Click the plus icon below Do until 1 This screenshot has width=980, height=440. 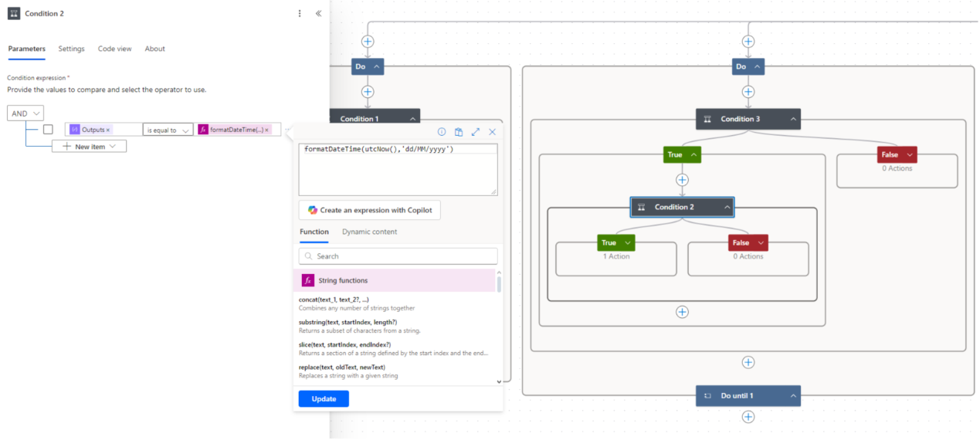tap(748, 417)
